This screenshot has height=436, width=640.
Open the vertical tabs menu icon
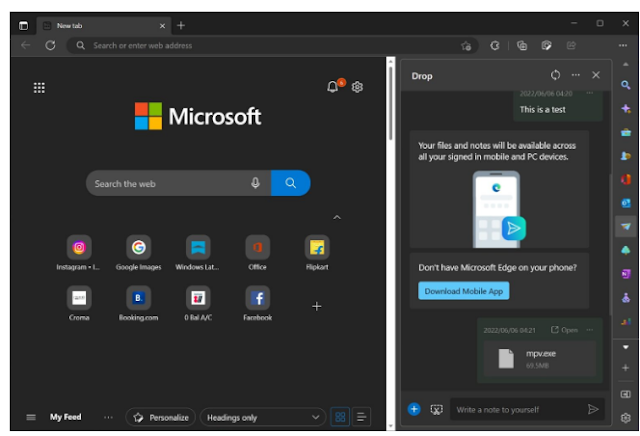[x=23, y=25]
